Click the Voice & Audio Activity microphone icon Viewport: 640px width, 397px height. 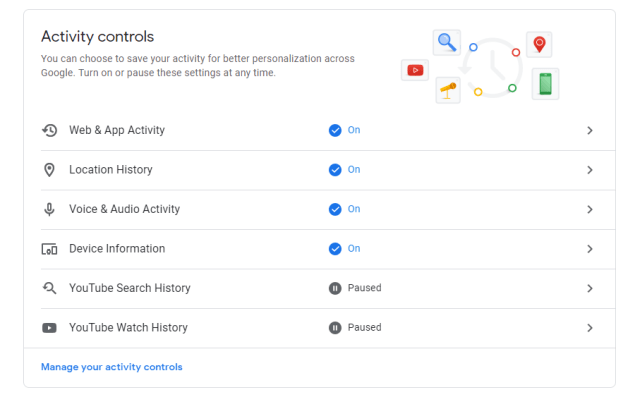[49, 209]
